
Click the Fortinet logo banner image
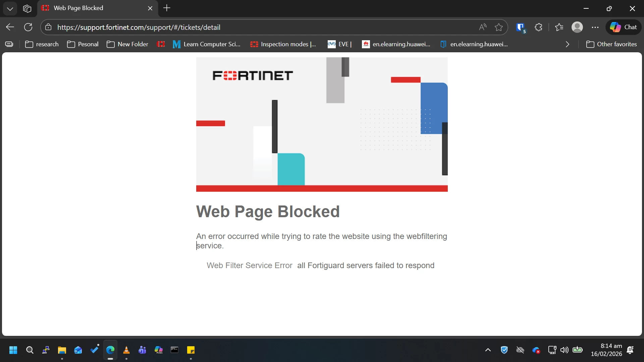click(322, 124)
